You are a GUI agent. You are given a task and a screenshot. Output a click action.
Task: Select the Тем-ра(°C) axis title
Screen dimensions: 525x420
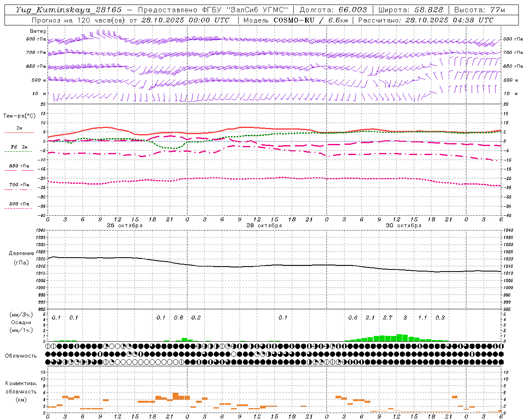pyautogui.click(x=19, y=116)
